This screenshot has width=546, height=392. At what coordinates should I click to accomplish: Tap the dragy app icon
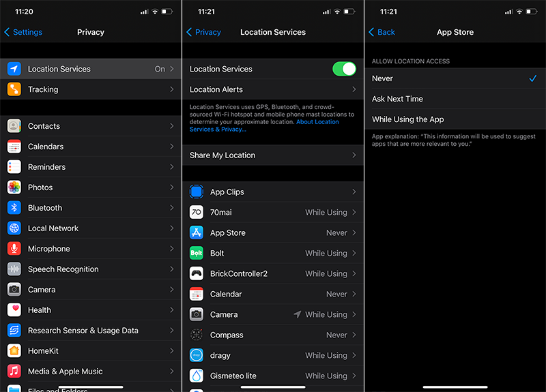(x=197, y=355)
